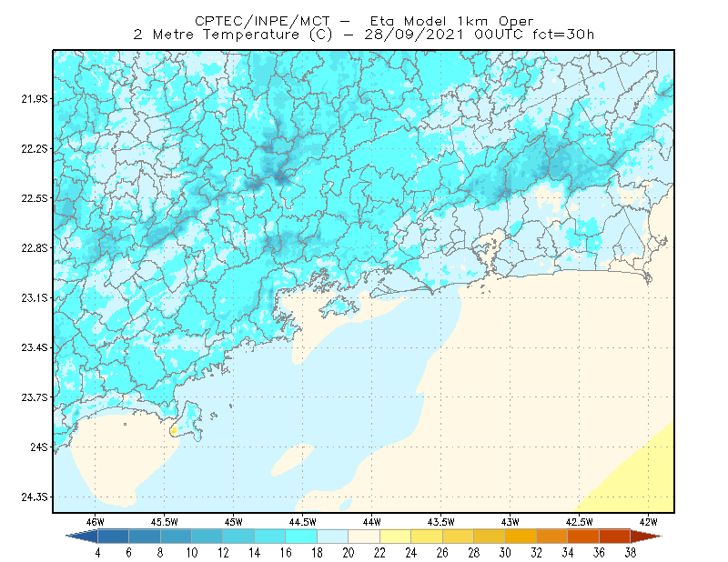The image size is (728, 562).
Task: Click the 23.4S latitude axis label
Action: (x=35, y=347)
